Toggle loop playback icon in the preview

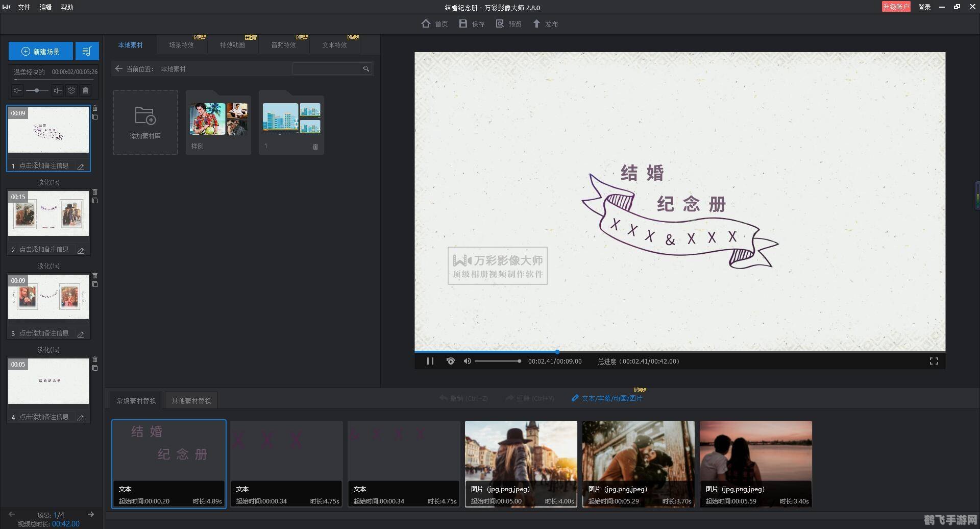click(450, 361)
